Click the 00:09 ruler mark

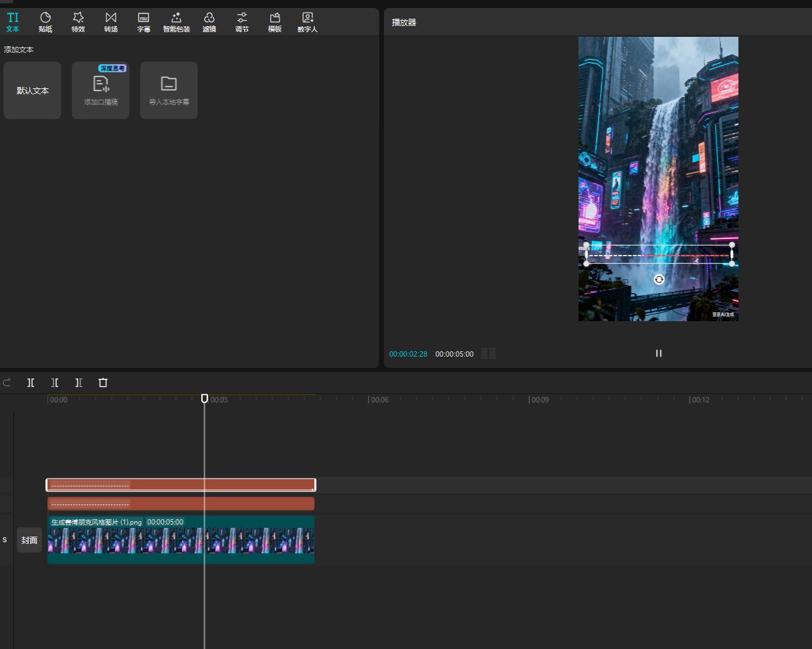540,400
